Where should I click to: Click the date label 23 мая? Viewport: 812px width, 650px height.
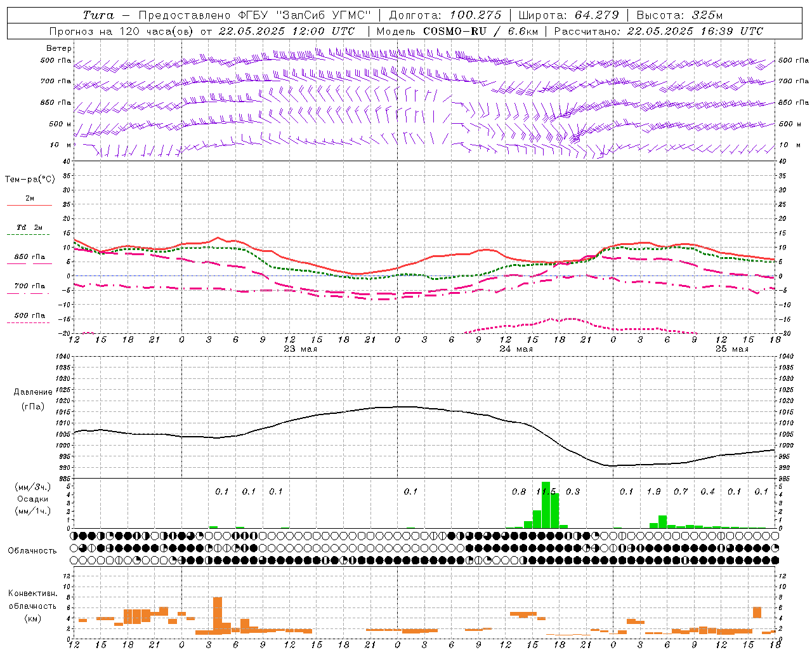point(301,349)
